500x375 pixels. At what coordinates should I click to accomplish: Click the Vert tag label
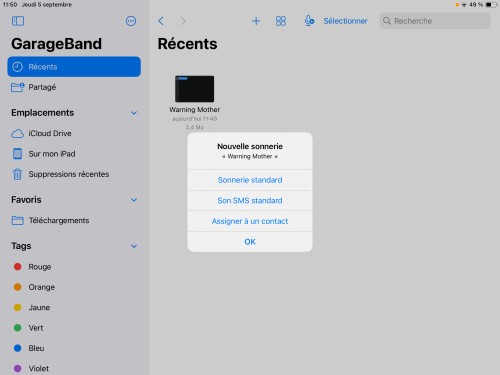(x=36, y=328)
